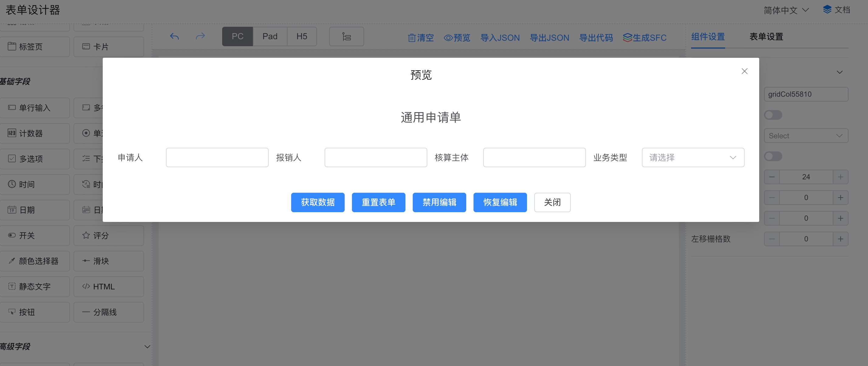Screen dimensions: 868x366
Task: Toggle the switch below Select dropdown
Action: [x=773, y=156]
